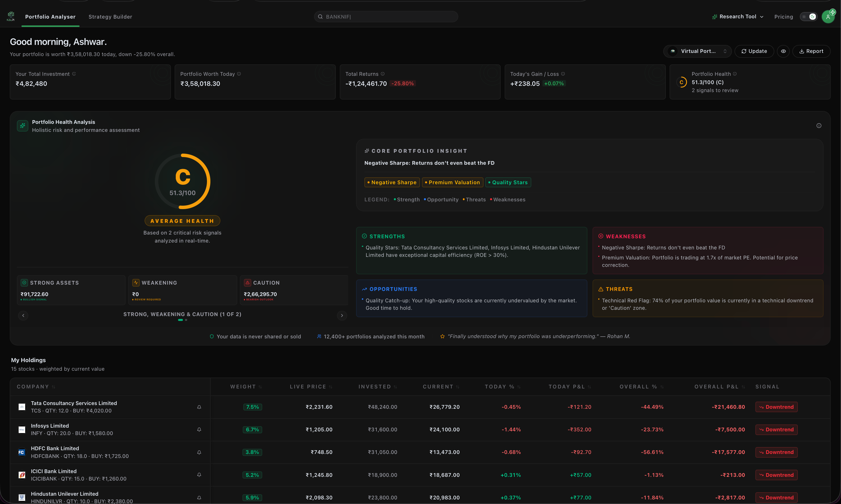Click the ICICI Bank company logo
This screenshot has width=841, height=504.
pyautogui.click(x=22, y=475)
